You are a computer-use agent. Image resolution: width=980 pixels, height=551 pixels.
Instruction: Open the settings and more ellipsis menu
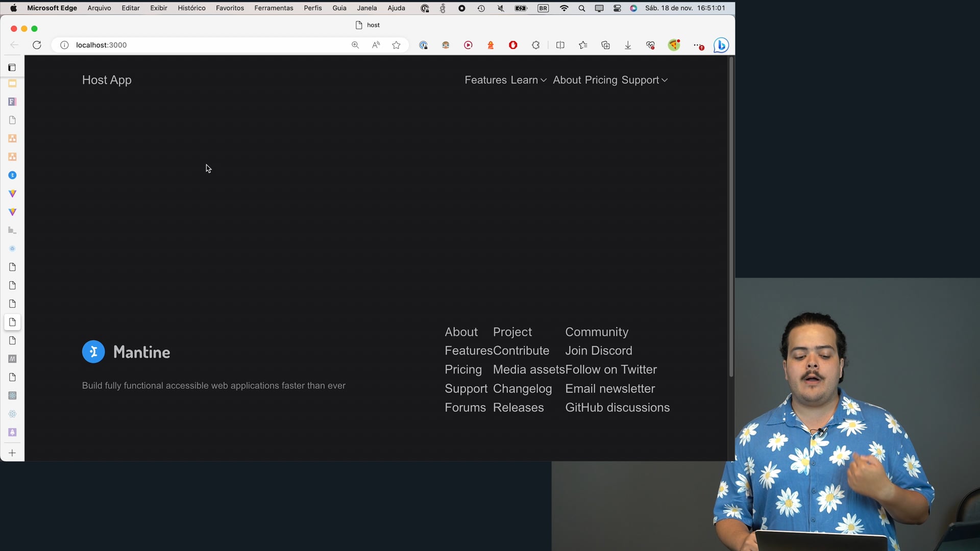[697, 45]
